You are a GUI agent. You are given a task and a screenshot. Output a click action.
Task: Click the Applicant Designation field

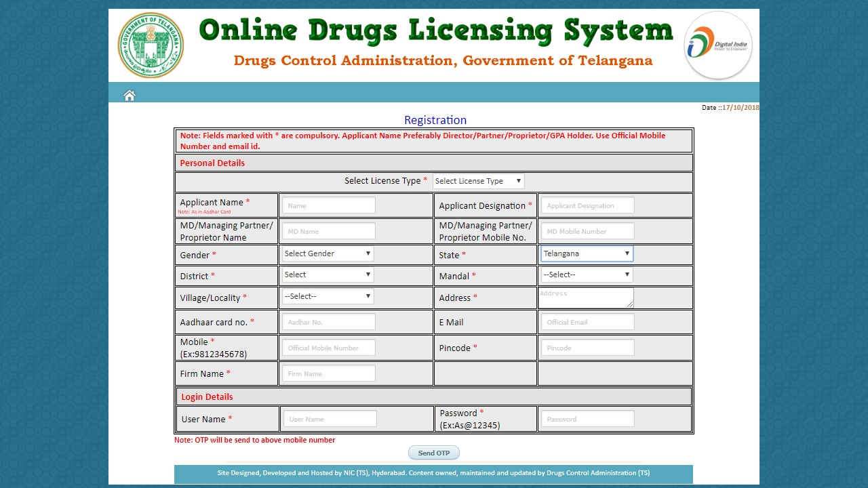point(586,205)
